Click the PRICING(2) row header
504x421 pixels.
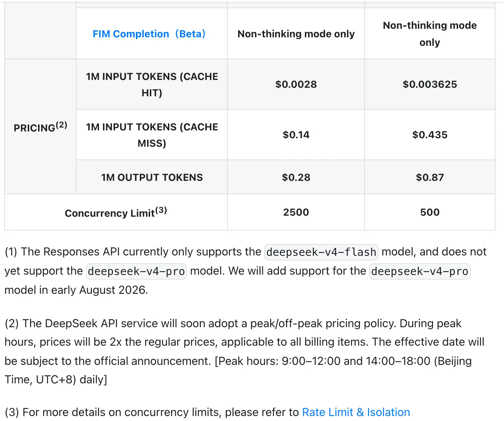[40, 127]
